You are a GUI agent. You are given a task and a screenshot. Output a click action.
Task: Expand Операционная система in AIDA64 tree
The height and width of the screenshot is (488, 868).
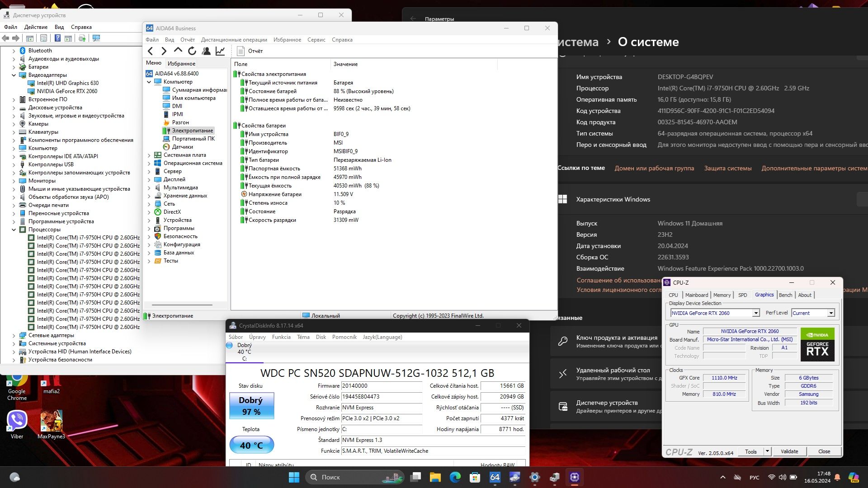(149, 163)
